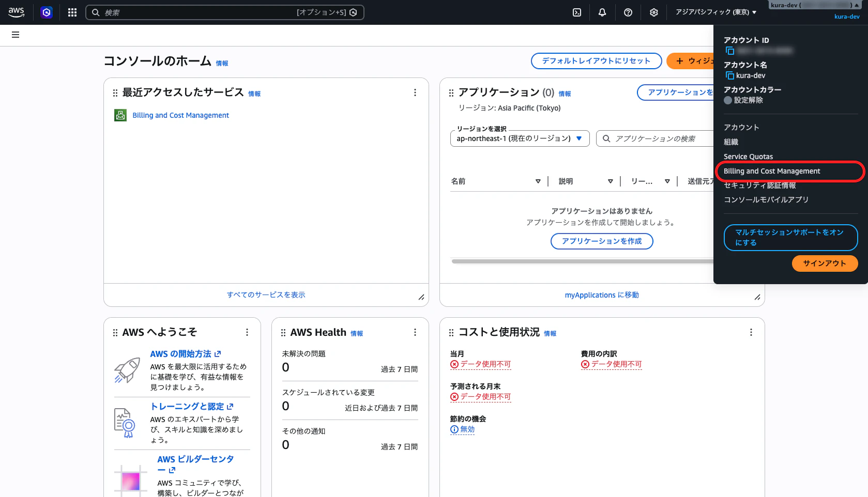Click 情報 link beside 最近アクセスしたサービス

[254, 94]
